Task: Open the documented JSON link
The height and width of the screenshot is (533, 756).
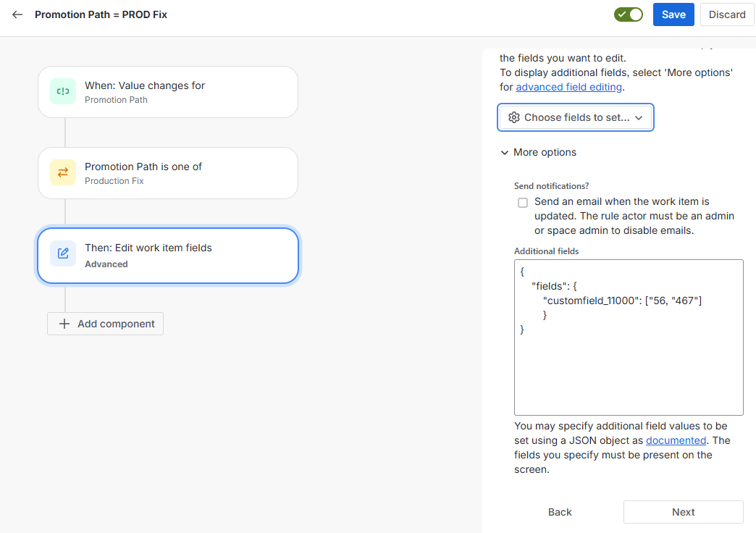Action: point(676,440)
